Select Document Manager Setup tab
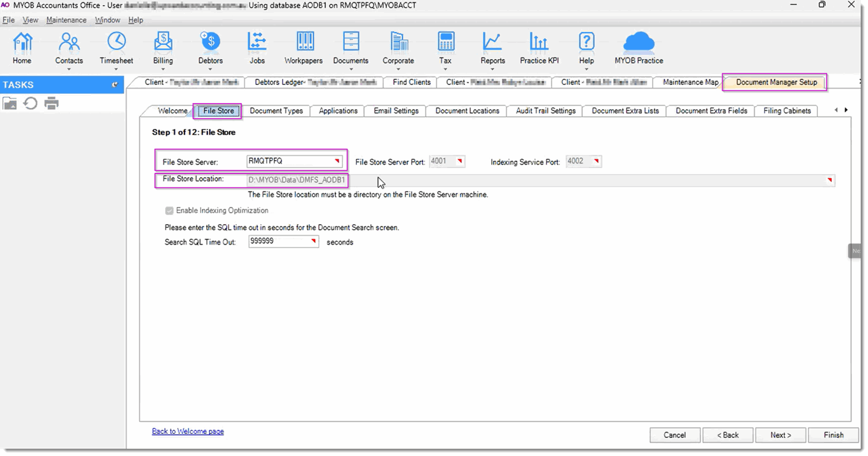The height and width of the screenshot is (456, 868). (776, 82)
